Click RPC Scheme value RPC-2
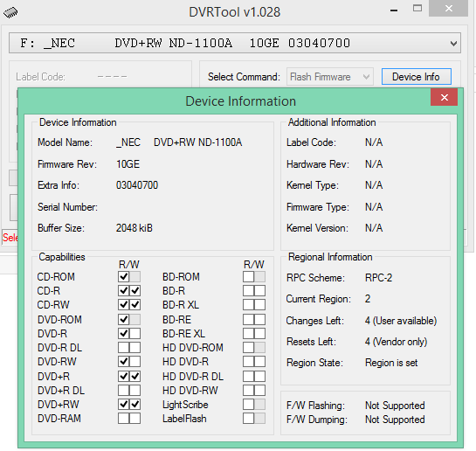This screenshot has width=476, height=451. pos(378,278)
